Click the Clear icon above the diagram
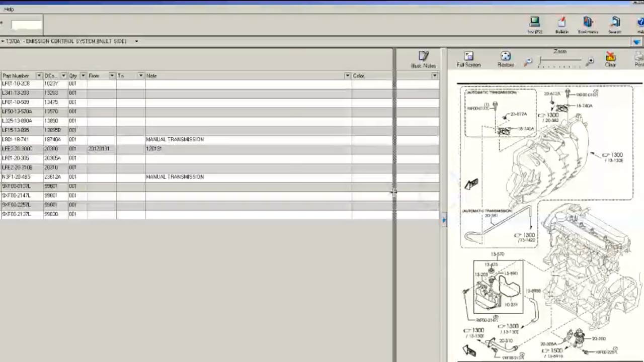The width and height of the screenshot is (644, 362). (610, 59)
